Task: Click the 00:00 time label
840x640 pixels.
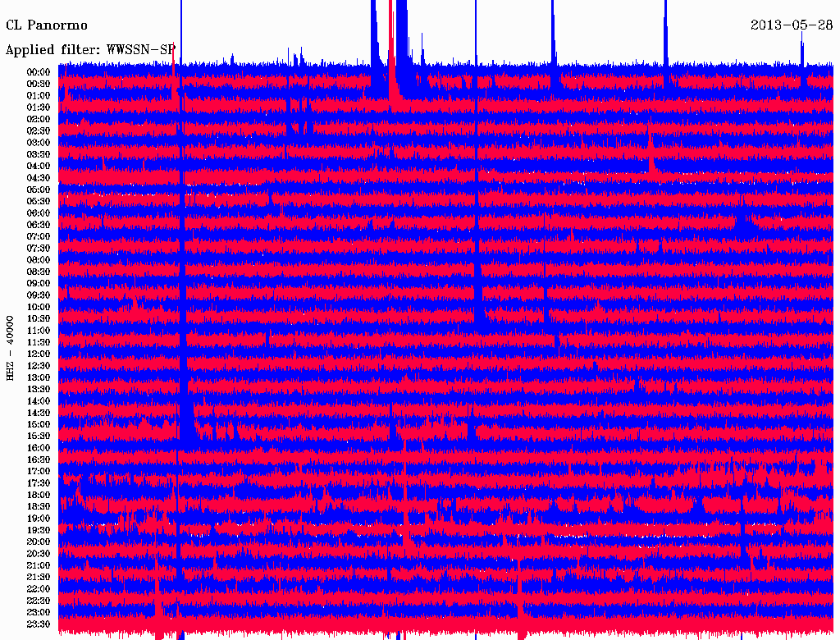Action: click(x=39, y=72)
